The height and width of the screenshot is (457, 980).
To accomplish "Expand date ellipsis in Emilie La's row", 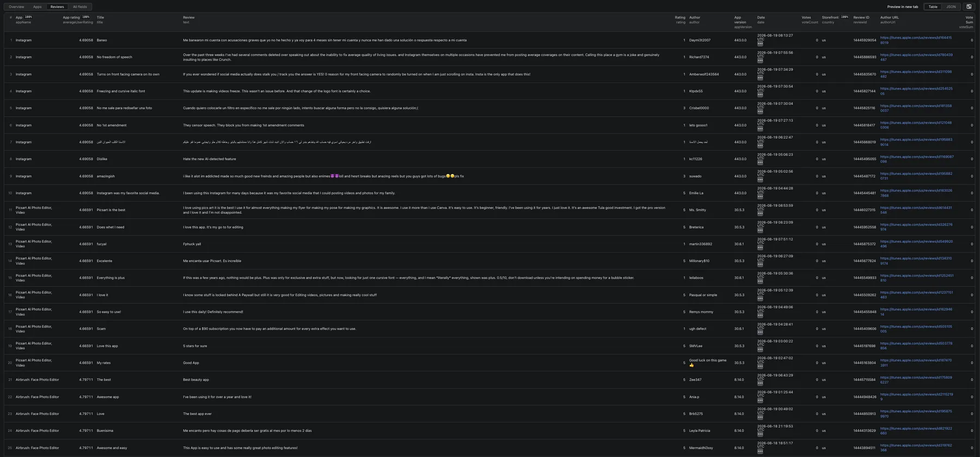I will (x=760, y=196).
